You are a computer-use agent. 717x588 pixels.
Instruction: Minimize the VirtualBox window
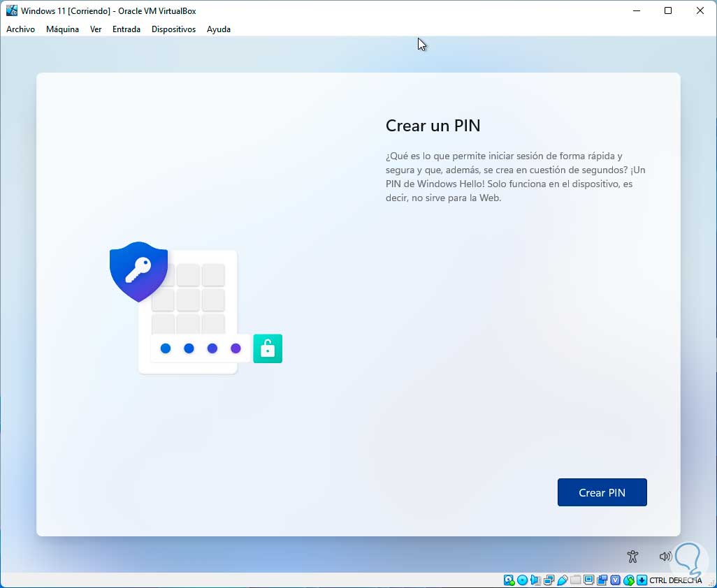tap(636, 10)
